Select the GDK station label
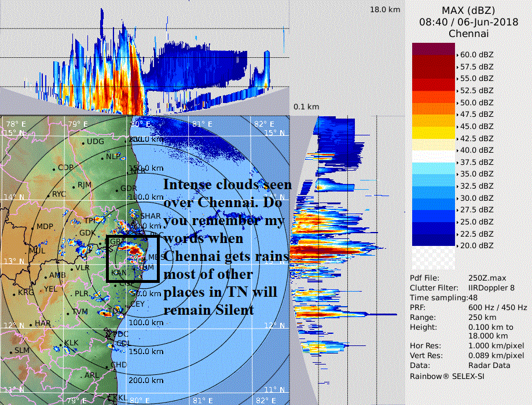The height and width of the screenshot is (405, 532). [87, 233]
